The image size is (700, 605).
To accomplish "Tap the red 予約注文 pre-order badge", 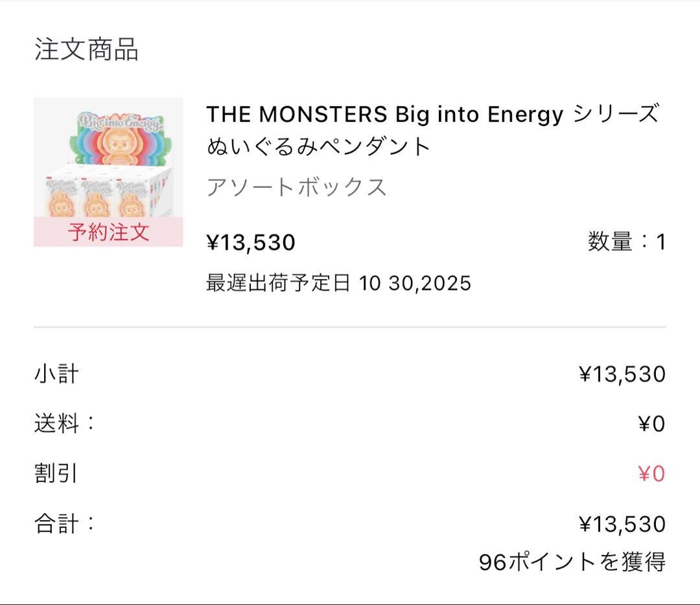I will [x=108, y=233].
